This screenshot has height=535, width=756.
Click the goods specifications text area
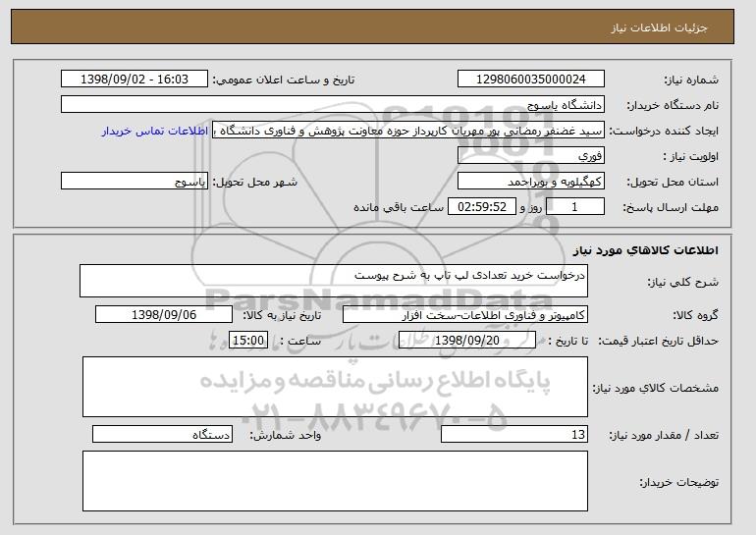pyautogui.click(x=335, y=387)
